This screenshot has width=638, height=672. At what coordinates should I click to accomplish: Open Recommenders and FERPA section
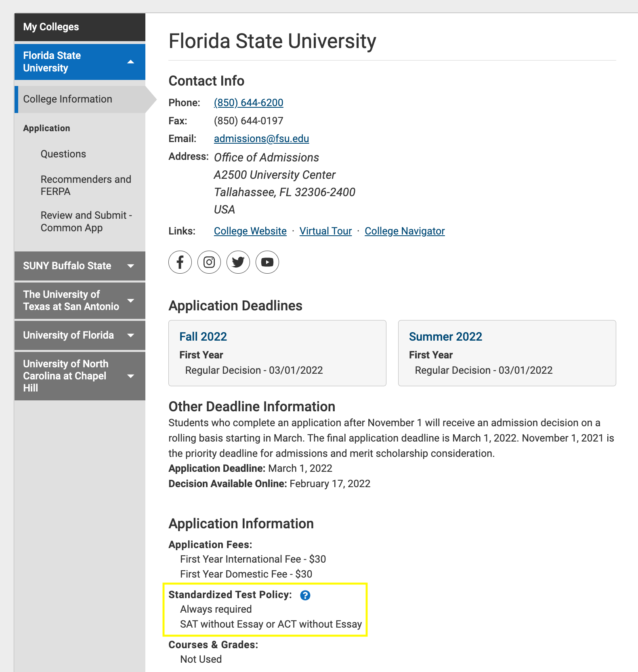coord(86,185)
